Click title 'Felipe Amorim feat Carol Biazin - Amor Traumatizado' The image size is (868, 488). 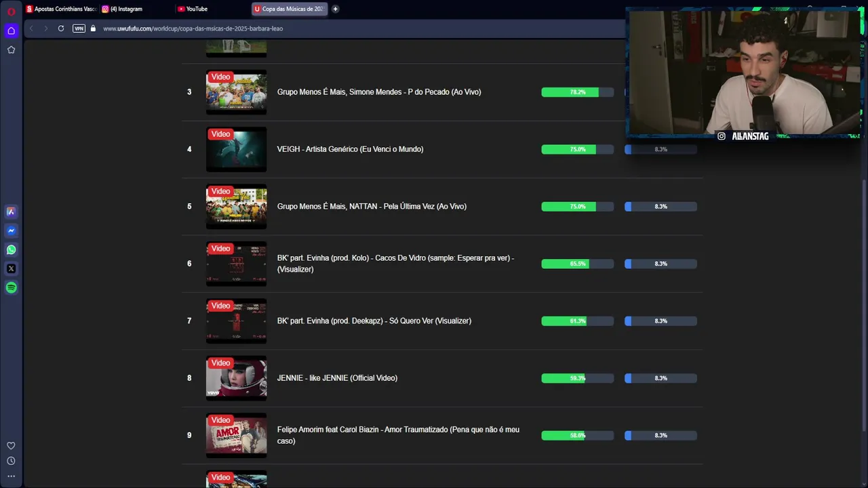398,435
